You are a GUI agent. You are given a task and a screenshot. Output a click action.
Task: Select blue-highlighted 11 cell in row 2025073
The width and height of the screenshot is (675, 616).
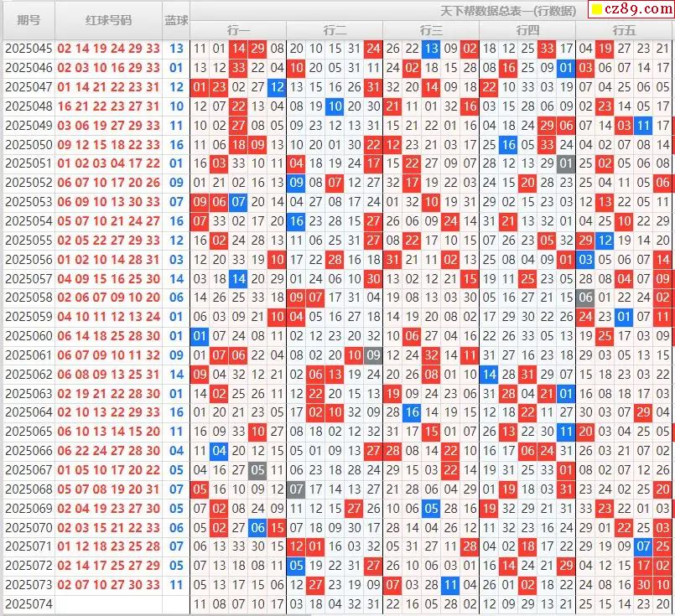click(x=450, y=585)
